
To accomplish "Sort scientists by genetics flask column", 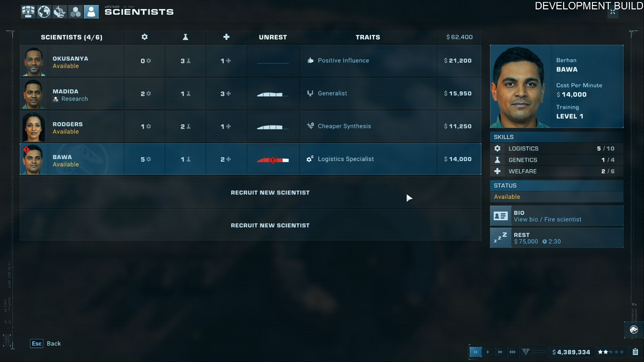I will coord(185,37).
